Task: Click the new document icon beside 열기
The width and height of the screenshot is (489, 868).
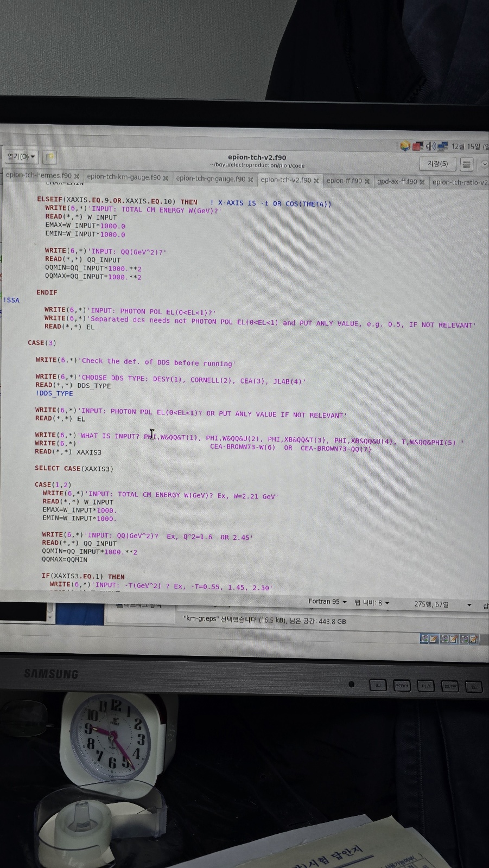Action: tap(50, 157)
